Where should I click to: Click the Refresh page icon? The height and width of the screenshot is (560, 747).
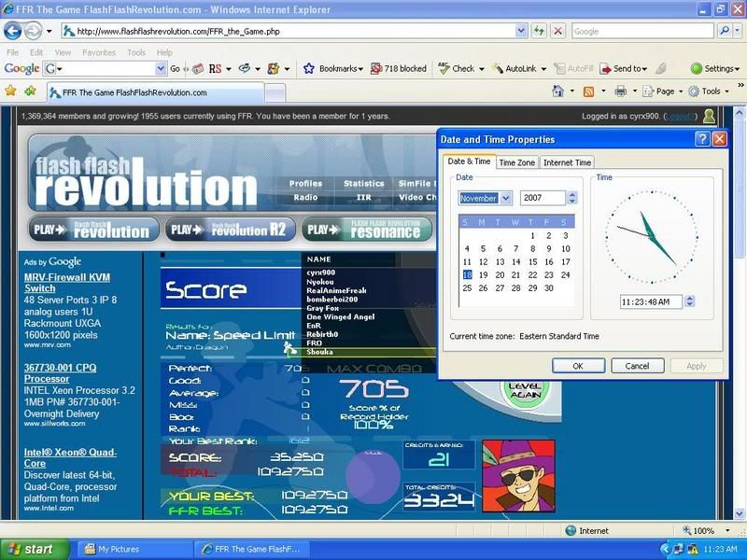click(x=540, y=31)
